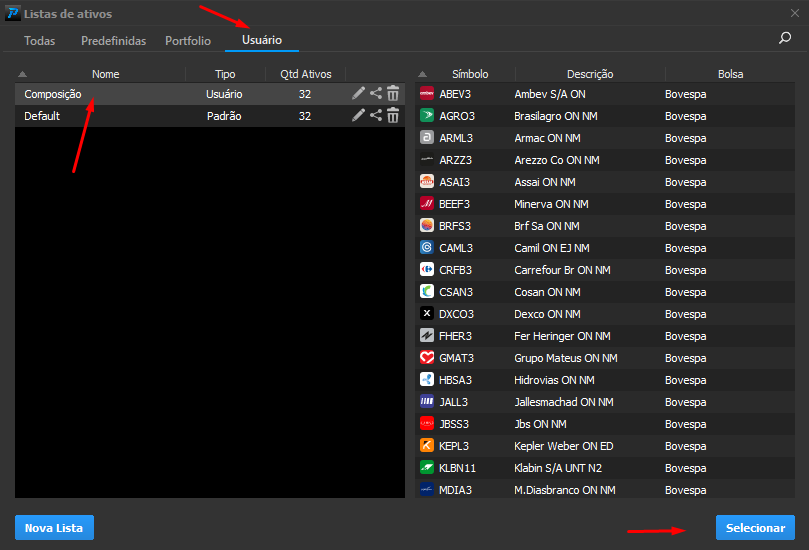The height and width of the screenshot is (550, 809).
Task: Click the JBSS3 Jbs logo icon
Action: [427, 424]
